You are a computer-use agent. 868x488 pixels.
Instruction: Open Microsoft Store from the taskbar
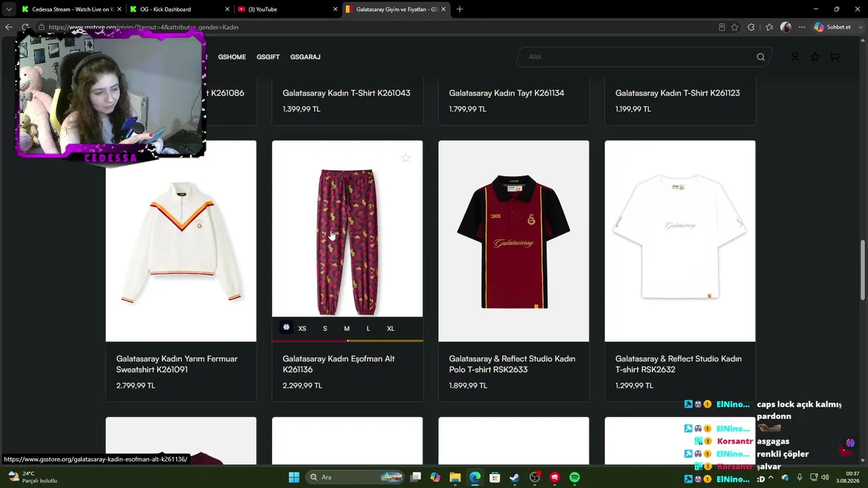coord(495,477)
